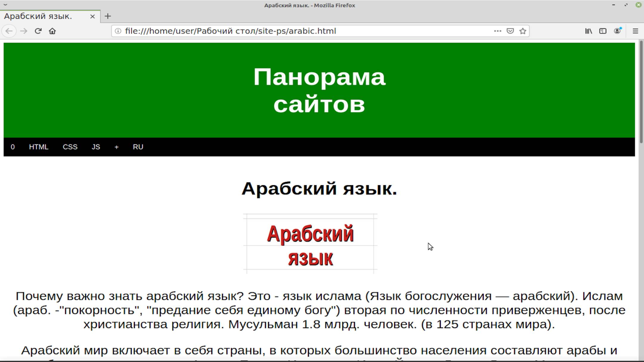Save the page to Pocket
The width and height of the screenshot is (644, 362).
coord(510,31)
